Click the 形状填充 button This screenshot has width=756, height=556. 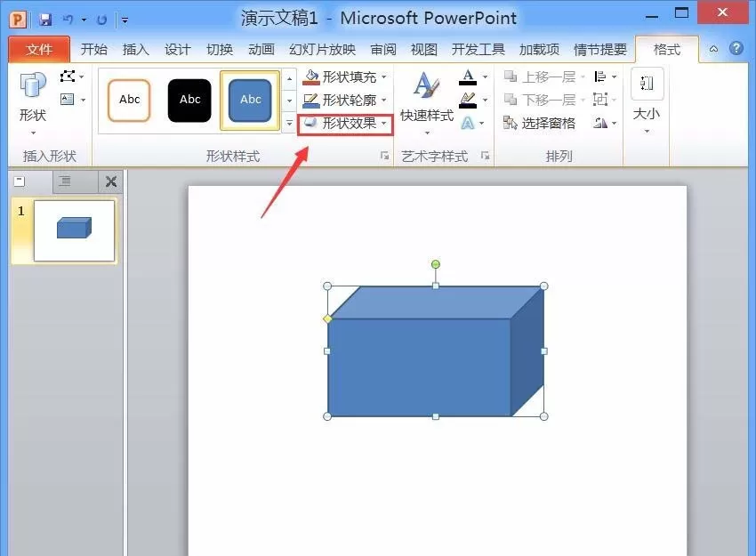pyautogui.click(x=340, y=77)
